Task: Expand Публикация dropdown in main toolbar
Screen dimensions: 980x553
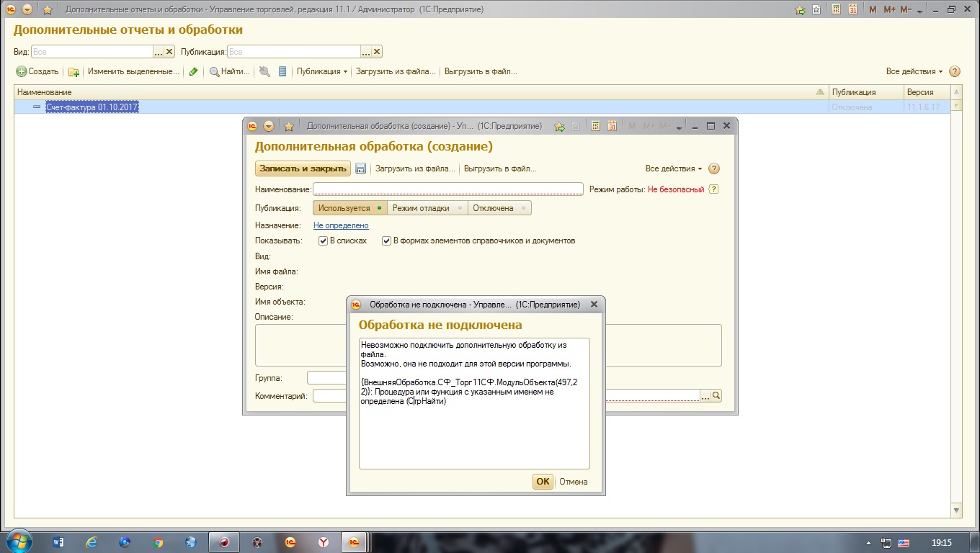Action: pyautogui.click(x=322, y=71)
